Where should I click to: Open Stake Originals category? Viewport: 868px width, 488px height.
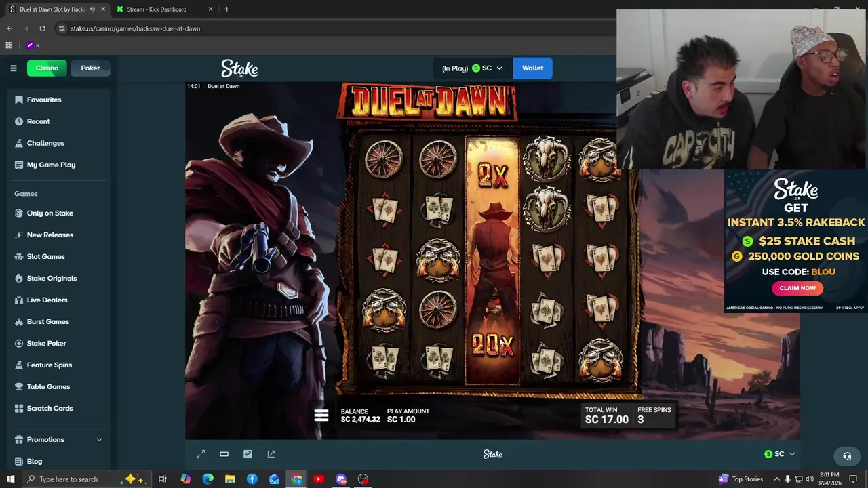pyautogui.click(x=52, y=278)
